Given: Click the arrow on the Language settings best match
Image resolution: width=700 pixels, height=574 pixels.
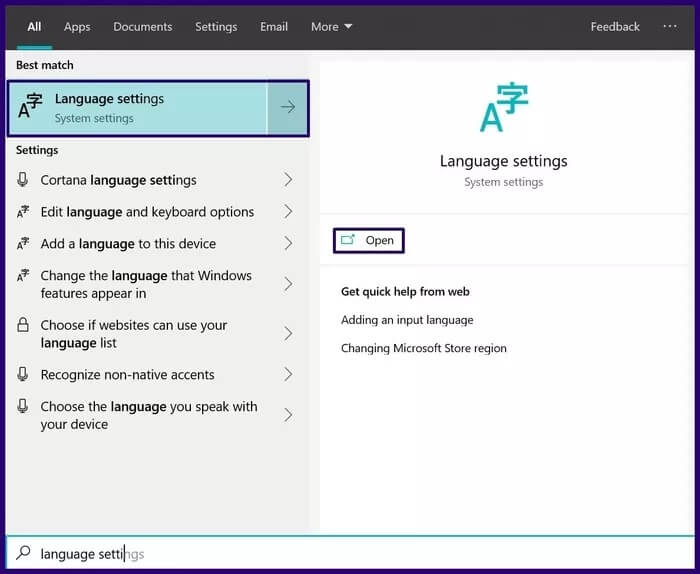Looking at the screenshot, I should (288, 107).
